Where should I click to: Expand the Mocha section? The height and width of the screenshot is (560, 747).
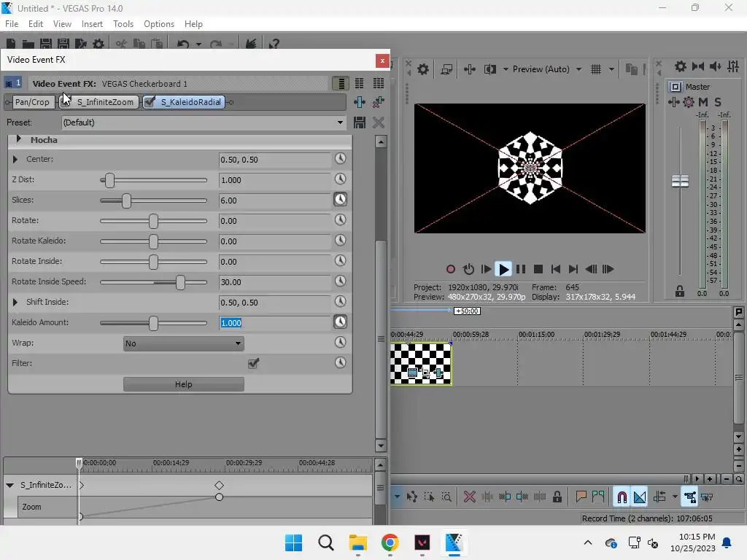click(18, 139)
